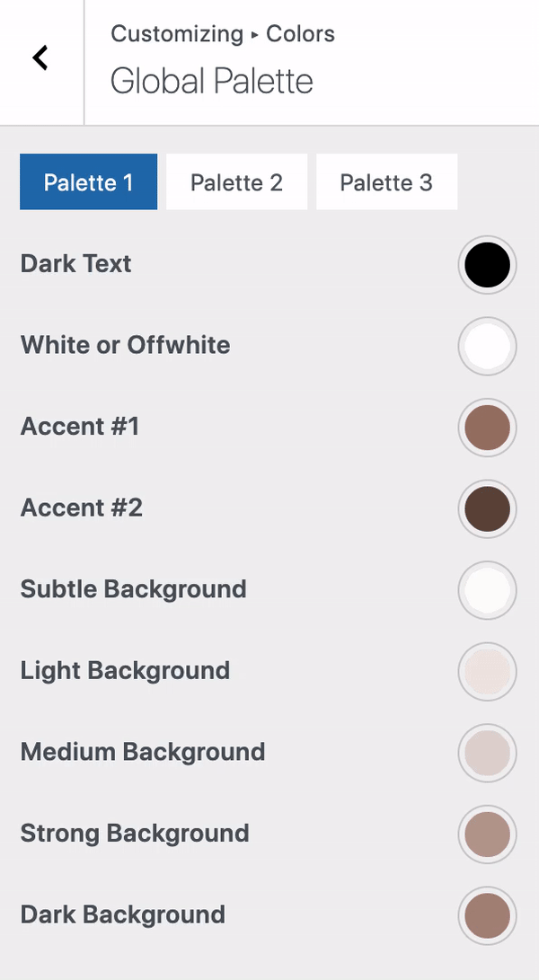539x980 pixels.
Task: Click the Strong Background label
Action: tap(135, 834)
